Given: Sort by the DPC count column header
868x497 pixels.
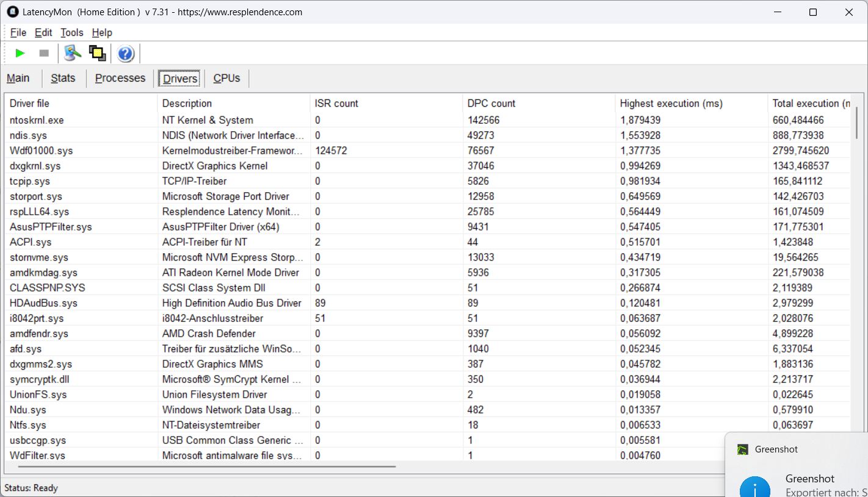Looking at the screenshot, I should 539,104.
